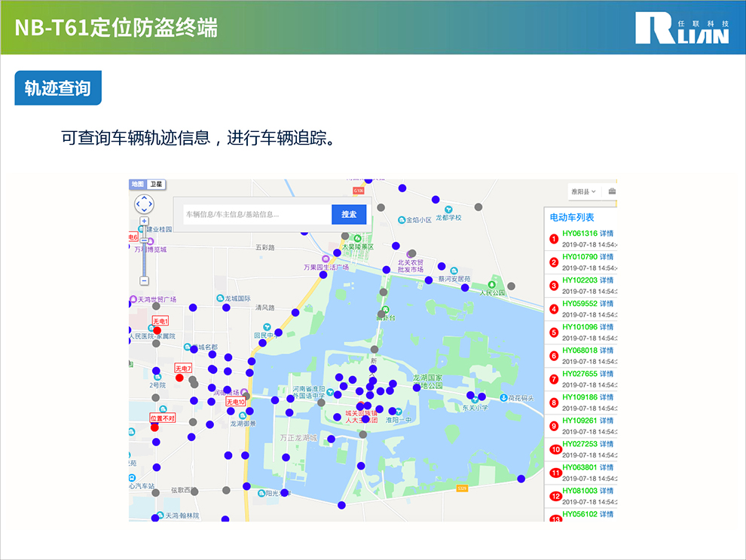Open 详情 link for HY101096

click(607, 327)
